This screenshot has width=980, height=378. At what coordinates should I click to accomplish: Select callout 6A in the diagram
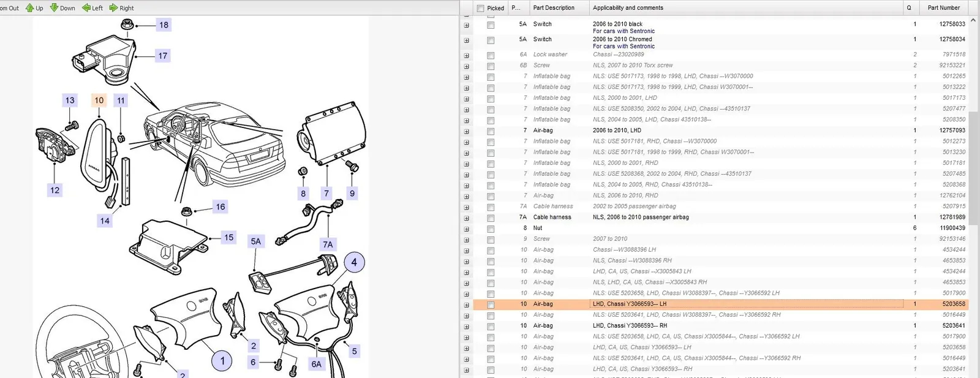pos(316,364)
